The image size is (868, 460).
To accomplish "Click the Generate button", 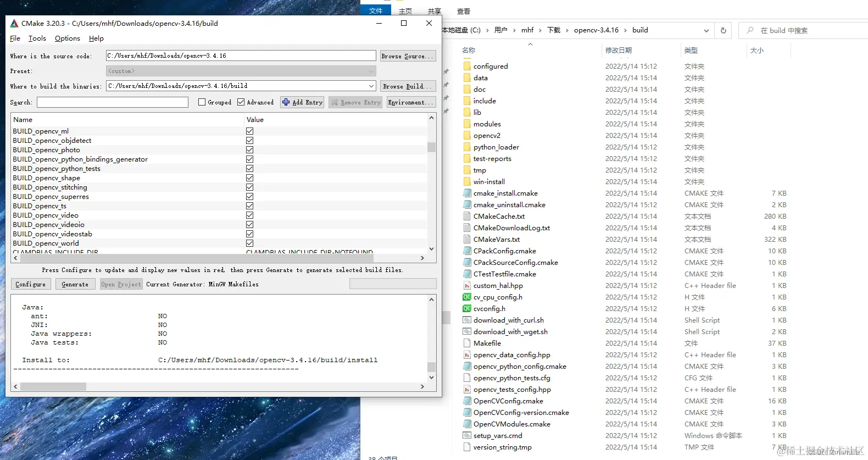I will [75, 284].
